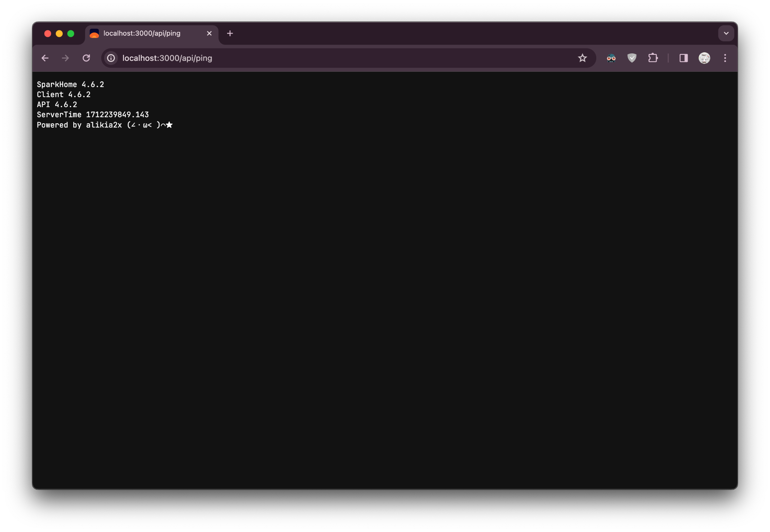Go back using the back arrow
Screen dimensions: 770x532
45,58
